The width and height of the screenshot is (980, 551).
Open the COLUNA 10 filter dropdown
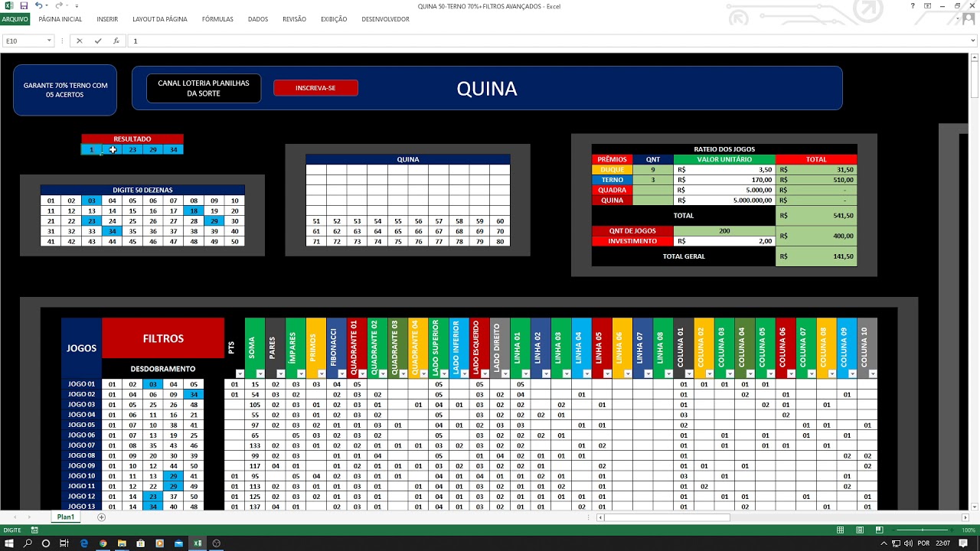(x=873, y=373)
